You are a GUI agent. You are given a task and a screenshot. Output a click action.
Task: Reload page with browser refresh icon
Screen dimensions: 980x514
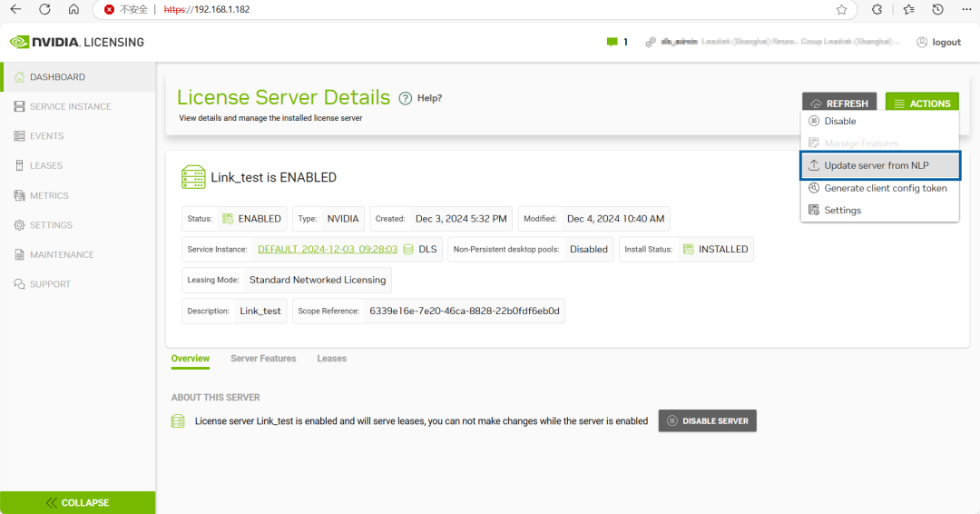coord(44,9)
